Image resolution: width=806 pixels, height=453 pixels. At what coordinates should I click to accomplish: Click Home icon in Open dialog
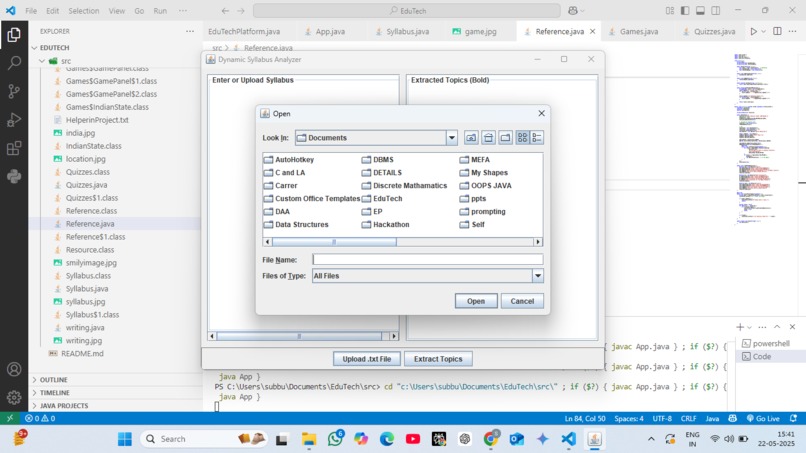[x=488, y=137]
